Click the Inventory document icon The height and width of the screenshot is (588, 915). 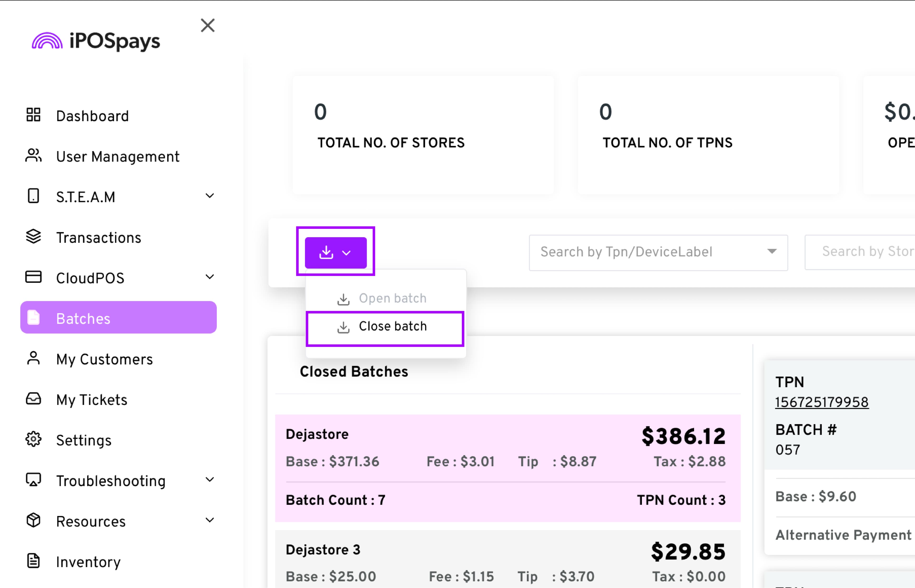click(33, 561)
